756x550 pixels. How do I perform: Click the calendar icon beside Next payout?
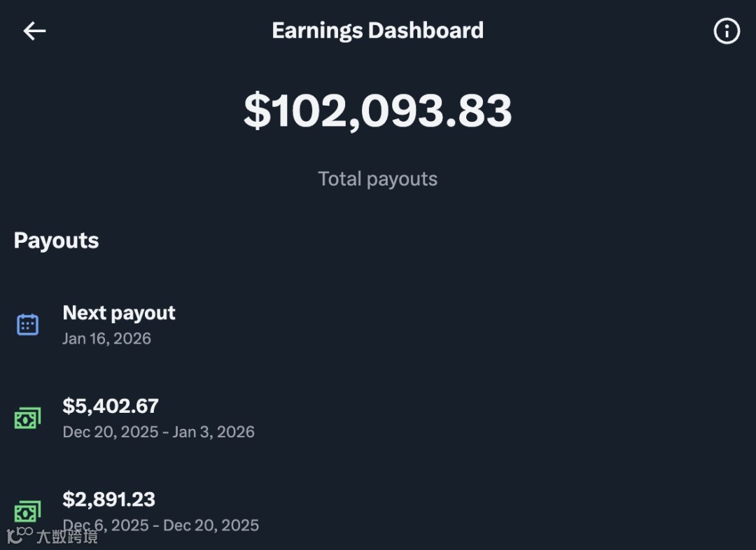coord(27,325)
